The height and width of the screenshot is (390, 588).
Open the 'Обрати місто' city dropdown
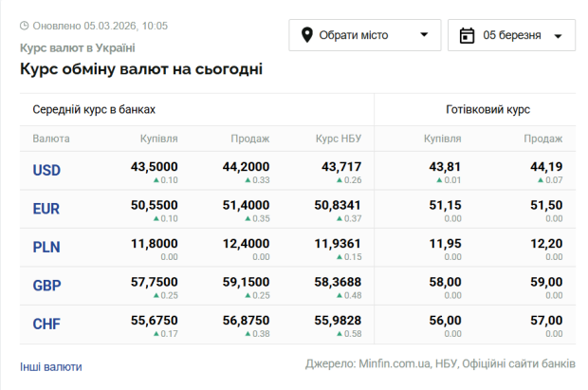coord(364,35)
